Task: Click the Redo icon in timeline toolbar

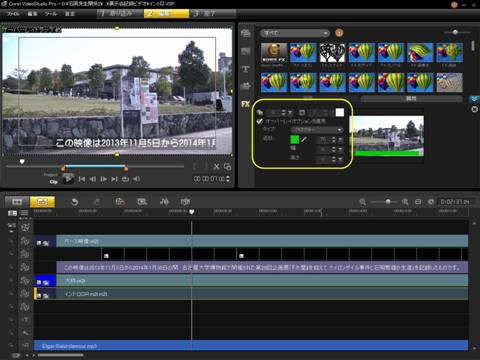Action: pos(97,202)
